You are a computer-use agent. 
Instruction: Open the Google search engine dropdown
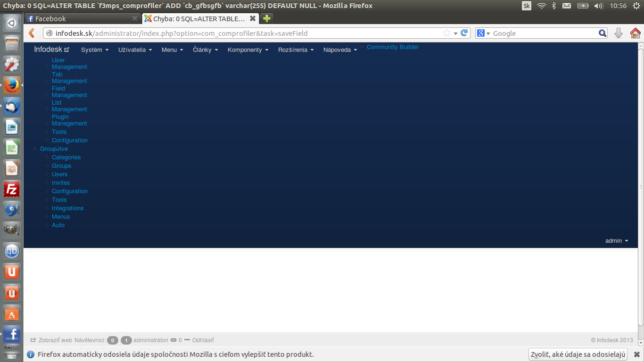click(x=484, y=33)
